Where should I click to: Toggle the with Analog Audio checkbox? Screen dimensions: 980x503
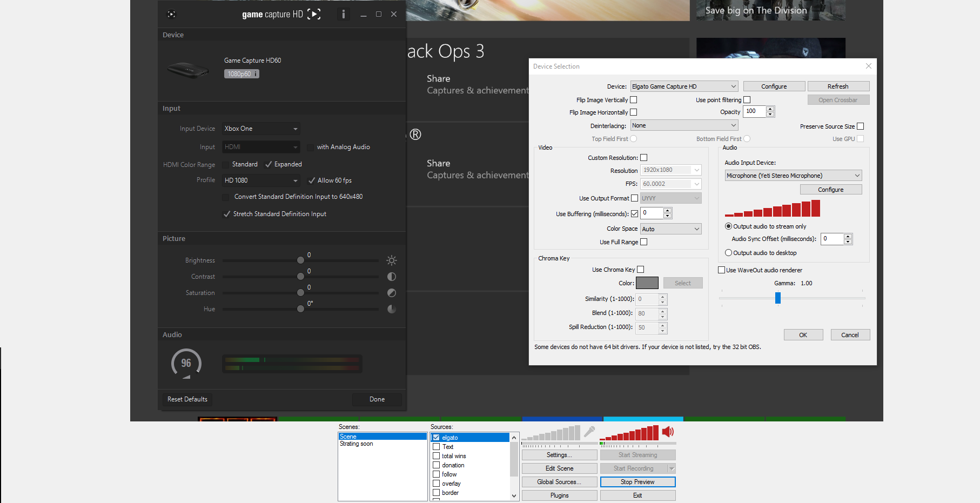pyautogui.click(x=311, y=147)
